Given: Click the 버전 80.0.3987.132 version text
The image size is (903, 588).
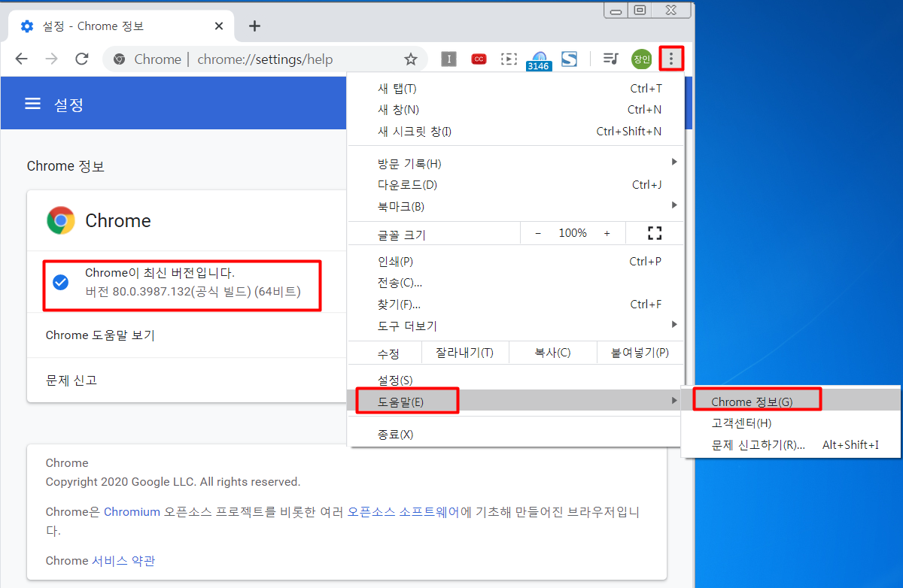Looking at the screenshot, I should click(193, 291).
